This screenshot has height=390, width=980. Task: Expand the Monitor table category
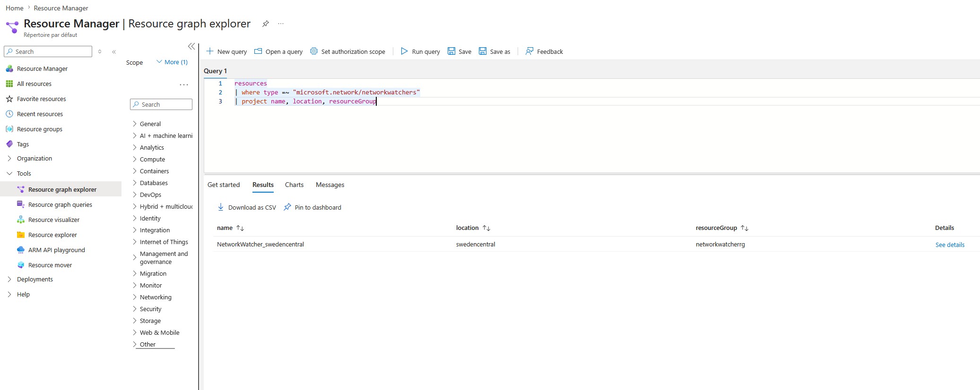pyautogui.click(x=135, y=285)
